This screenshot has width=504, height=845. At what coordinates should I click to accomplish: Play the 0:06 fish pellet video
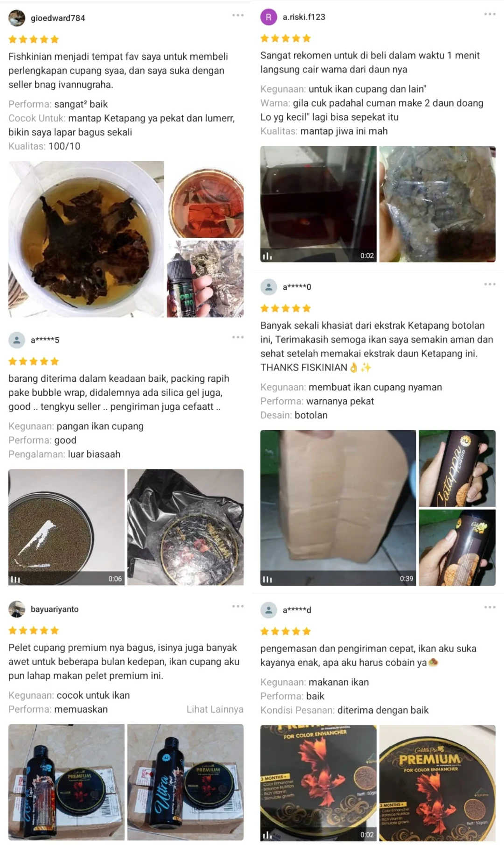pyautogui.click(x=66, y=527)
